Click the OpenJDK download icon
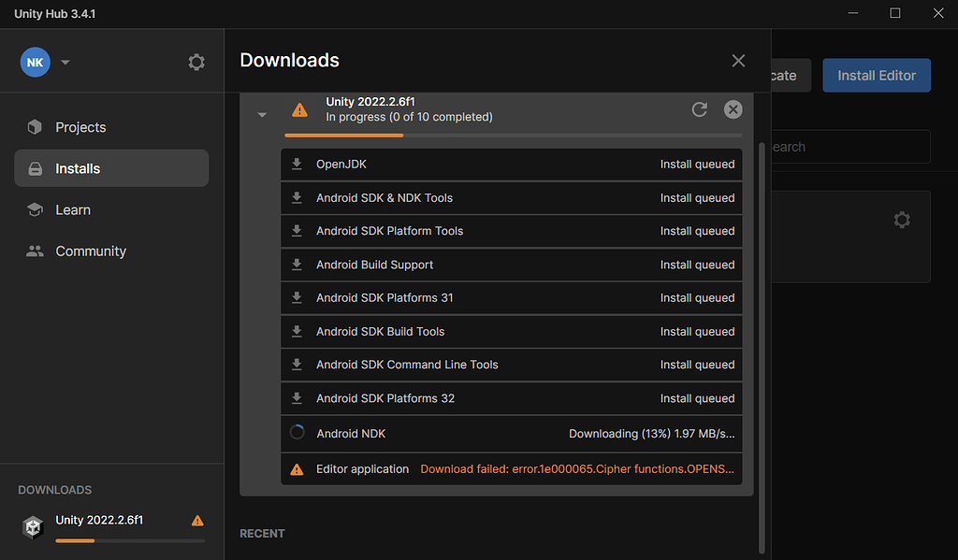 pyautogui.click(x=298, y=165)
